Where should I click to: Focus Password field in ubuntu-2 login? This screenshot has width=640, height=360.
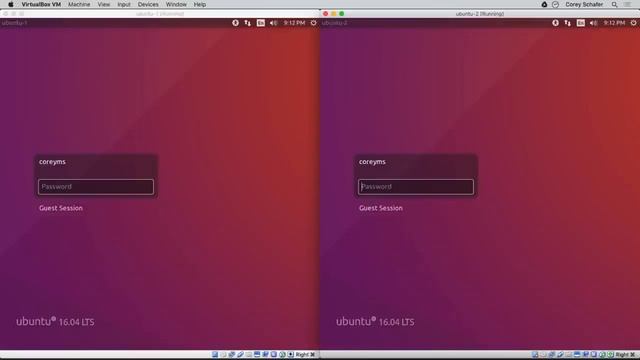[416, 187]
